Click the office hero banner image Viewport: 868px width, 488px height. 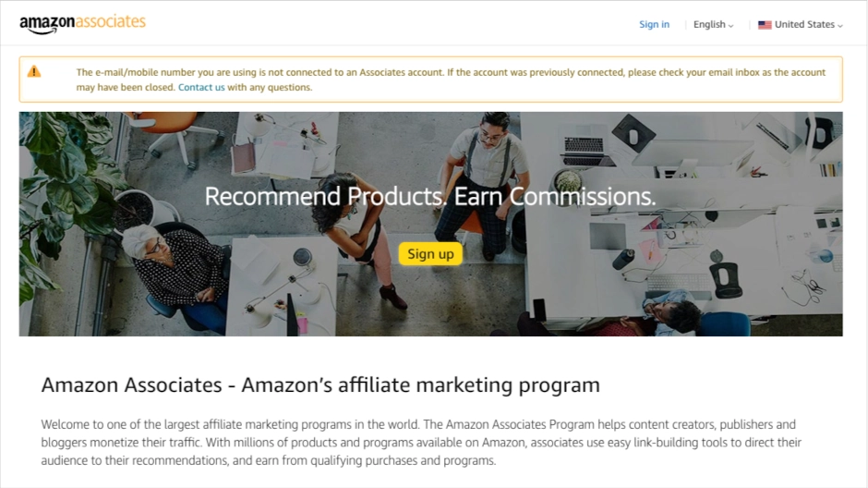click(430, 224)
